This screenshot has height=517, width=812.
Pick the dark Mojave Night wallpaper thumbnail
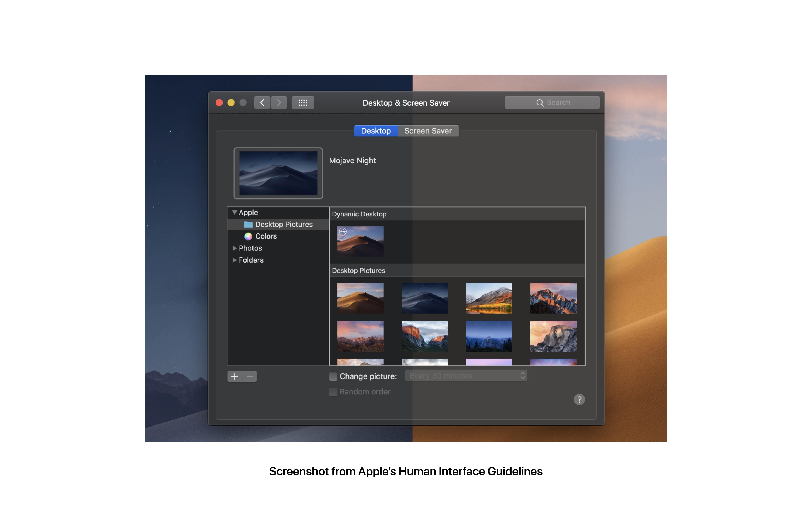coord(424,298)
